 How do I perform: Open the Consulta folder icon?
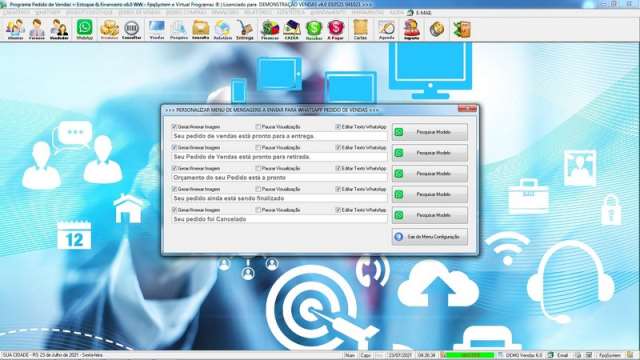[x=200, y=29]
